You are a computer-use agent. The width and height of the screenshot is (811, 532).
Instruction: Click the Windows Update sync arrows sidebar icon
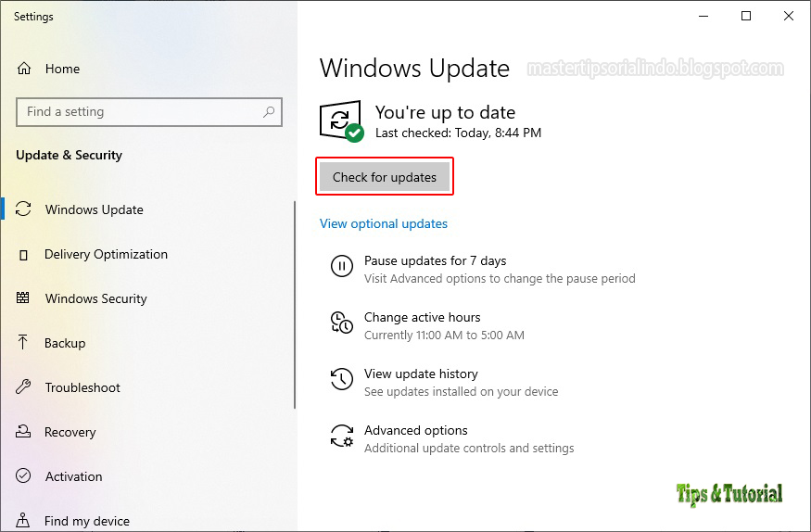(23, 209)
